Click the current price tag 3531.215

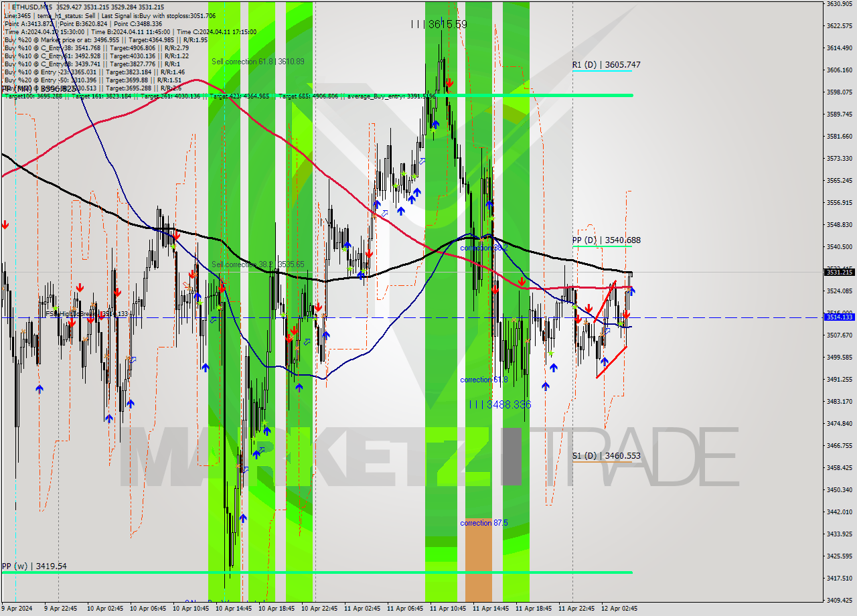click(839, 272)
